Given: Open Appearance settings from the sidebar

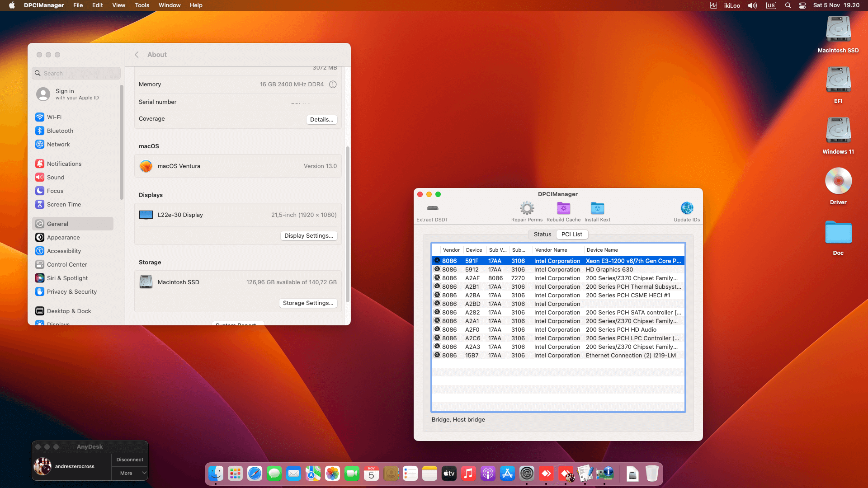Looking at the screenshot, I should 63,237.
